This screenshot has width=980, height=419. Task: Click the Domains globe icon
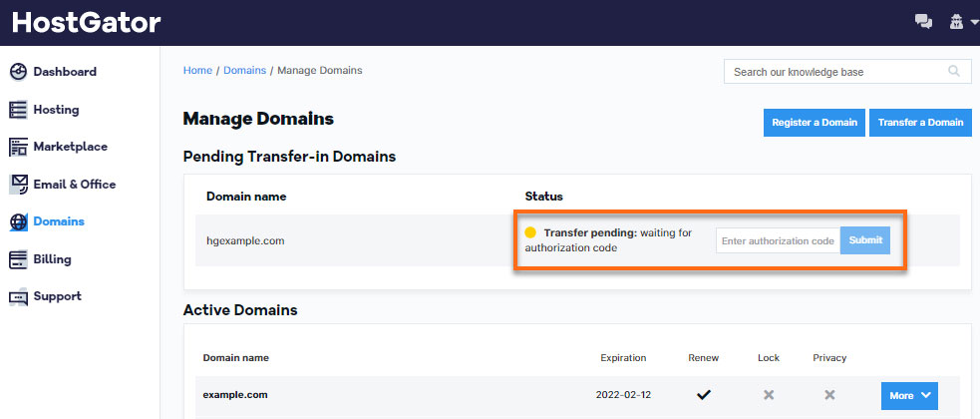pos(18,221)
